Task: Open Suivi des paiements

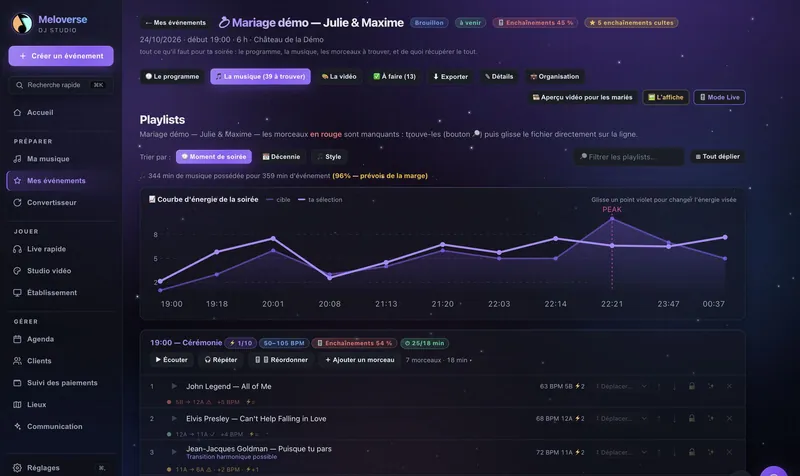Action: point(62,383)
